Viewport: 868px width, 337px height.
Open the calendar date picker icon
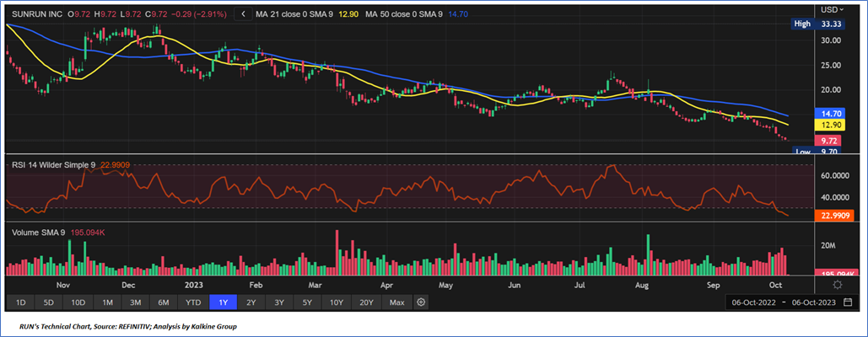point(848,302)
